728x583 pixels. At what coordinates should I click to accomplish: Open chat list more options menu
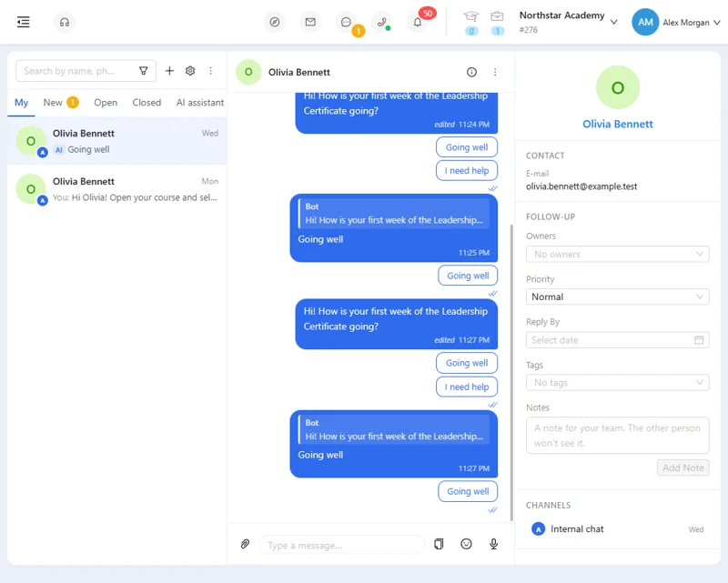pos(211,71)
